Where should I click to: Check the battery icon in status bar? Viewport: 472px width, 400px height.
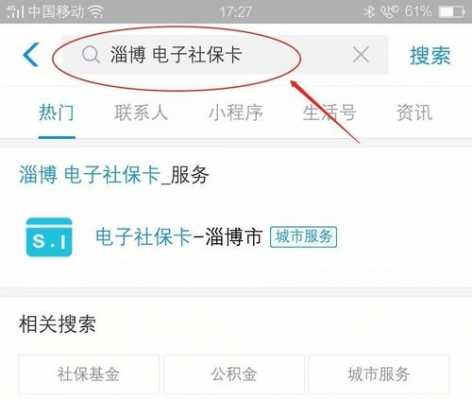click(452, 12)
